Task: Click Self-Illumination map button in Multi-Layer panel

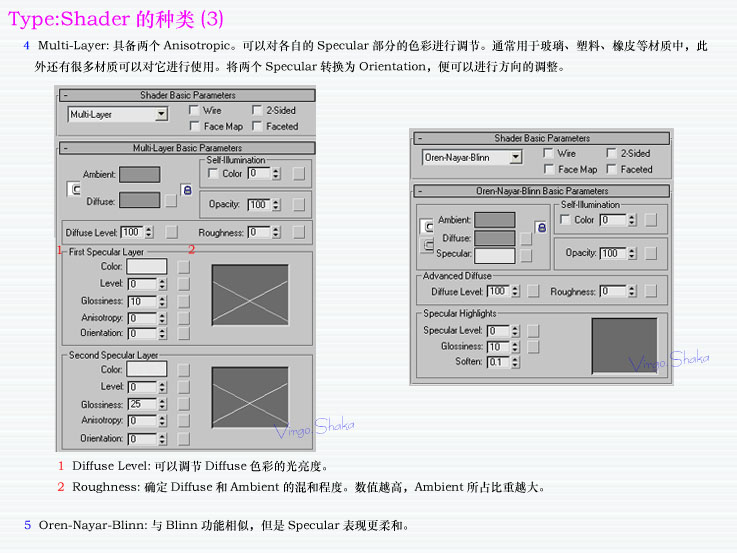Action: click(x=298, y=174)
